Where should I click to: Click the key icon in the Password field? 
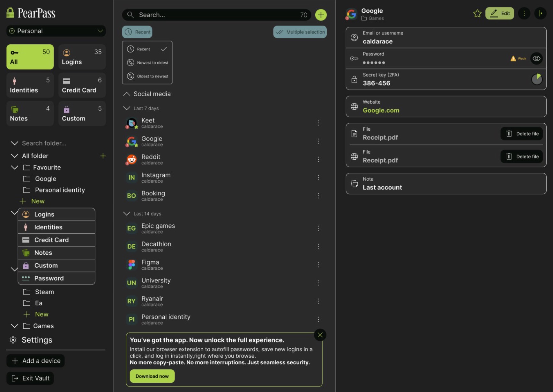point(354,58)
